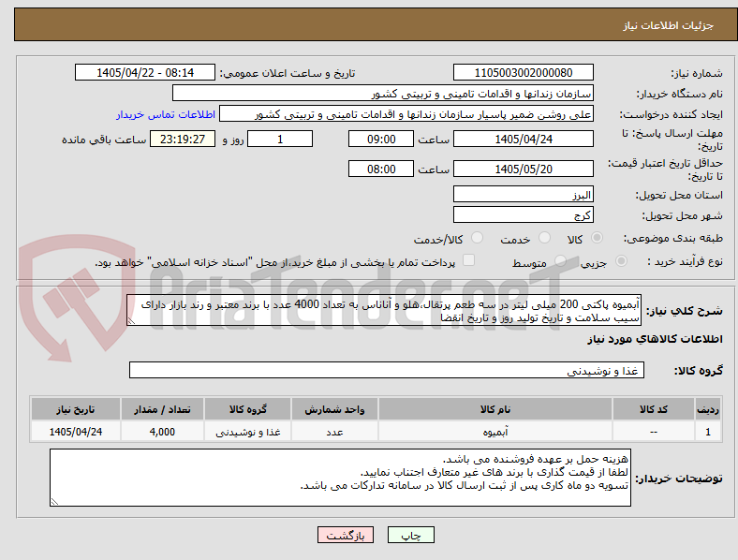Click the چاپ (print) button
Viewport: 738px width, 560px height.
click(411, 535)
